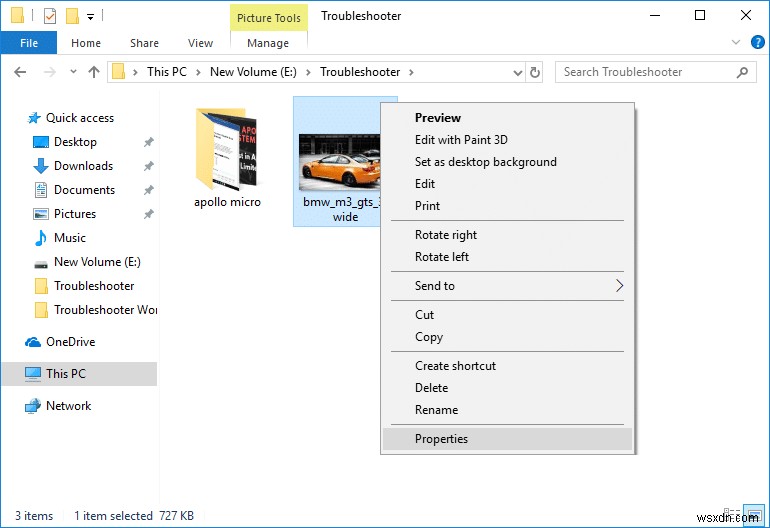Image resolution: width=770 pixels, height=528 pixels.
Task: Select the bmw_m3_gts wide image thumbnail
Action: pyautogui.click(x=338, y=162)
